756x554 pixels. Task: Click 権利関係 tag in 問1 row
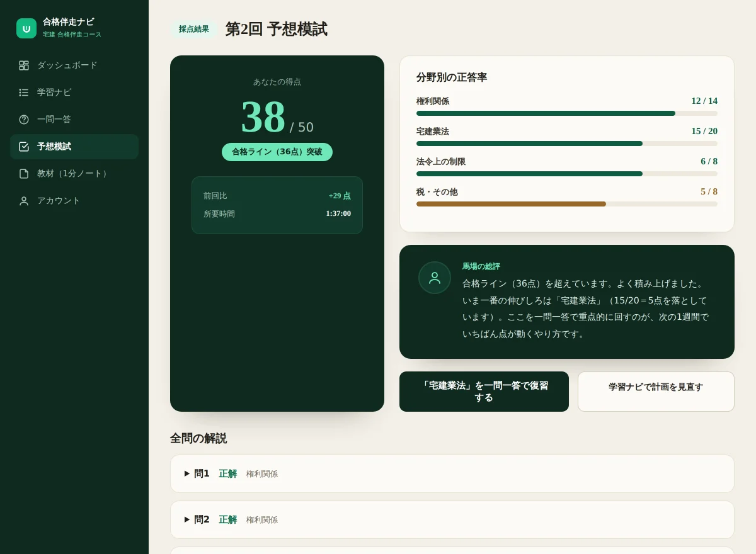pos(262,474)
